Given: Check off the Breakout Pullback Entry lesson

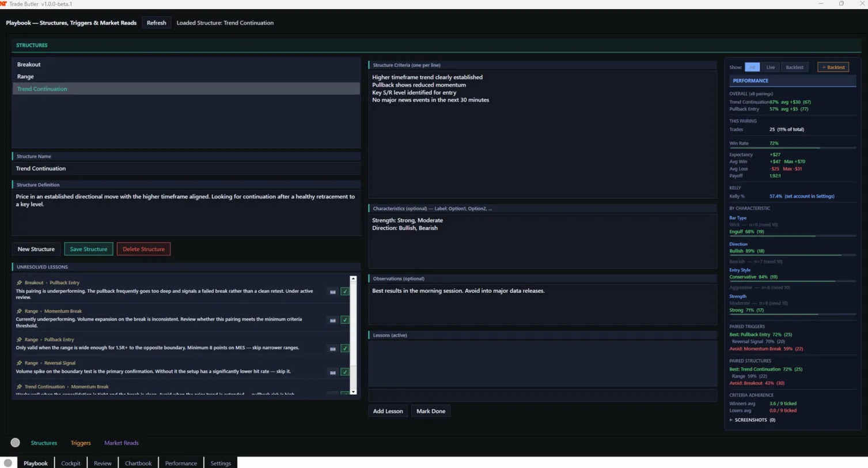Looking at the screenshot, I should pos(344,292).
